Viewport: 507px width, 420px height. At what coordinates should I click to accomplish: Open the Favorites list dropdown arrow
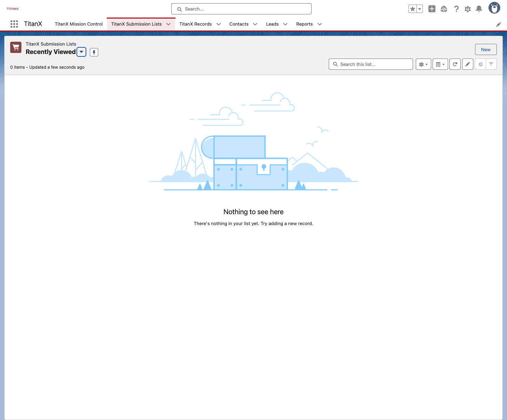click(420, 9)
